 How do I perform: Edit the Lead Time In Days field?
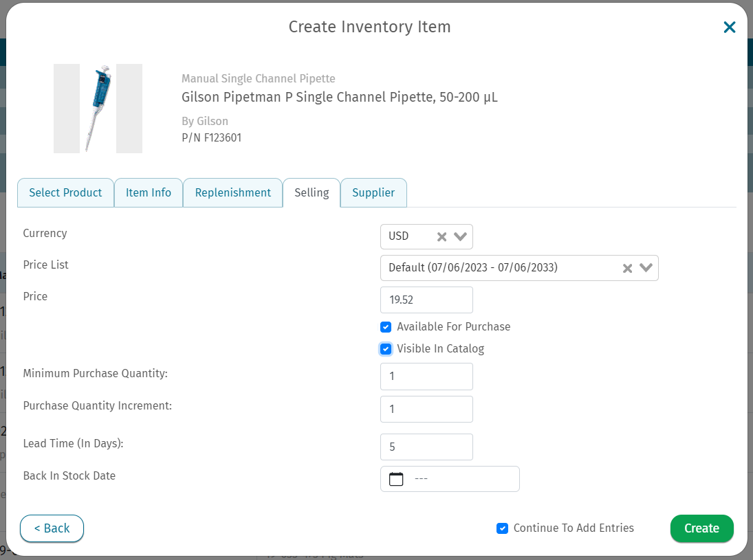click(426, 447)
